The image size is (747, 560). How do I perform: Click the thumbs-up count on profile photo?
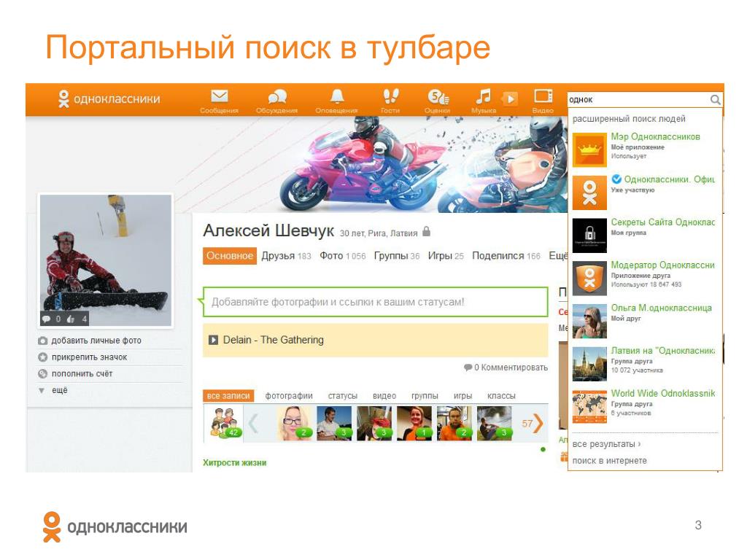click(x=77, y=319)
